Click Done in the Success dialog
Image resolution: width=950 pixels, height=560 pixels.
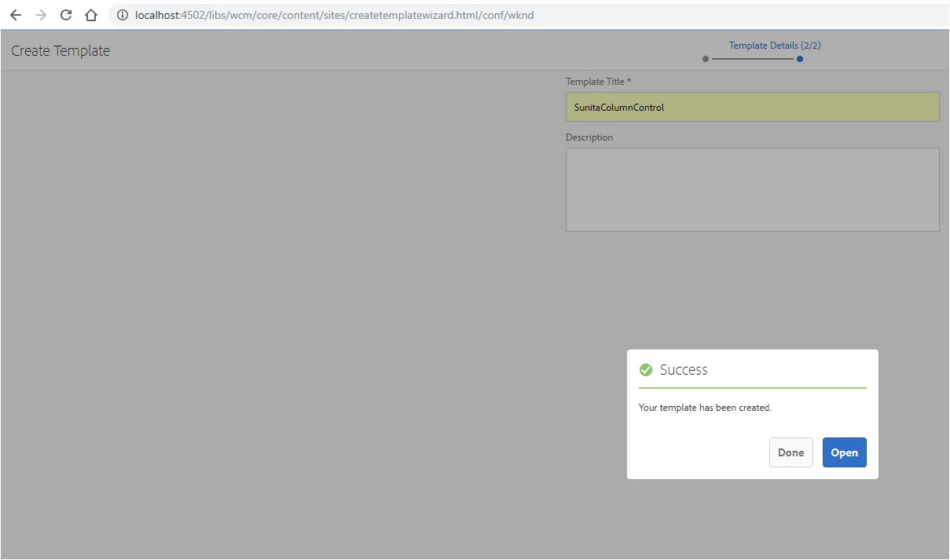click(790, 452)
